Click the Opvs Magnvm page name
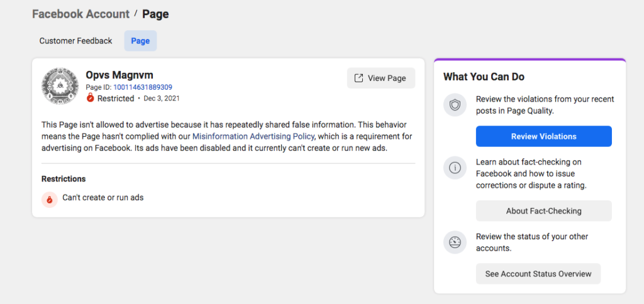The image size is (644, 304). [x=119, y=75]
